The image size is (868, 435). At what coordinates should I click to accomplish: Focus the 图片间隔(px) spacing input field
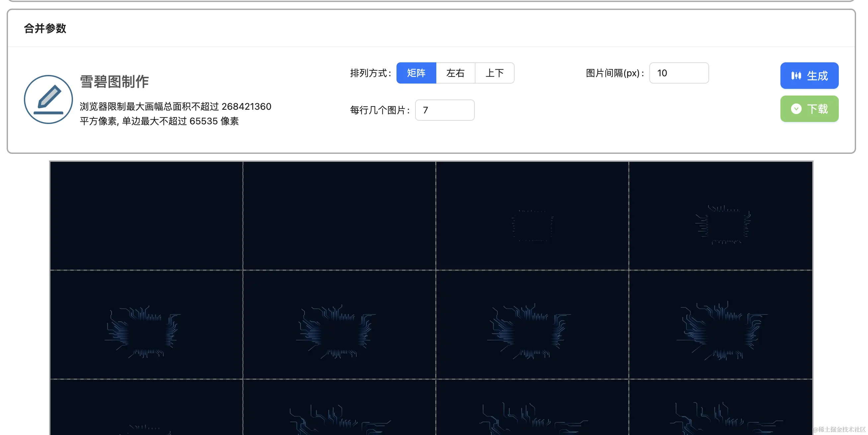coord(679,73)
